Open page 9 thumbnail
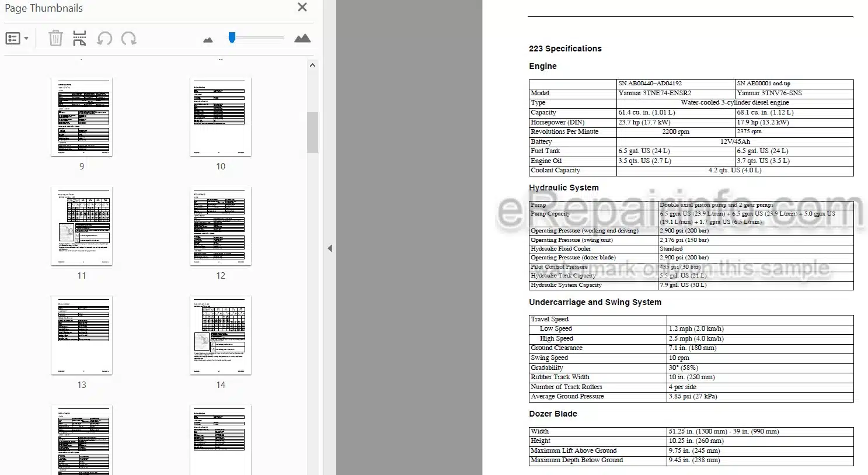 click(x=82, y=117)
